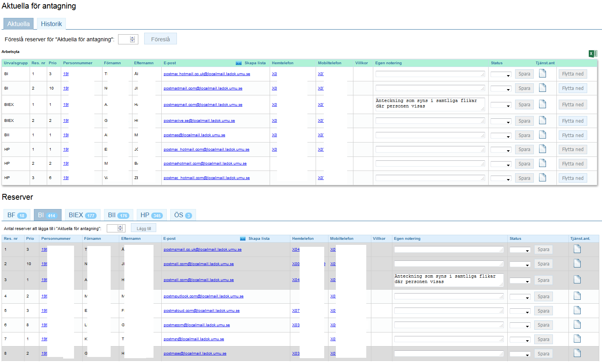Open the Tjänst.ant. icon for Reserver row 2
Image resolution: width=602 pixels, height=364 pixels.
point(577,263)
